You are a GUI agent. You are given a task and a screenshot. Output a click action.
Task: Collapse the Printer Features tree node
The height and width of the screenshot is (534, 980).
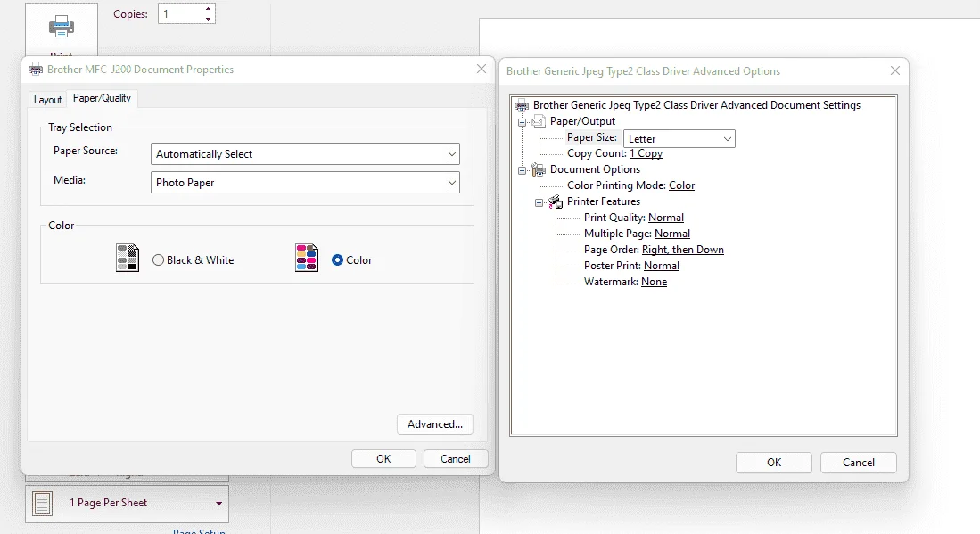pyautogui.click(x=539, y=202)
